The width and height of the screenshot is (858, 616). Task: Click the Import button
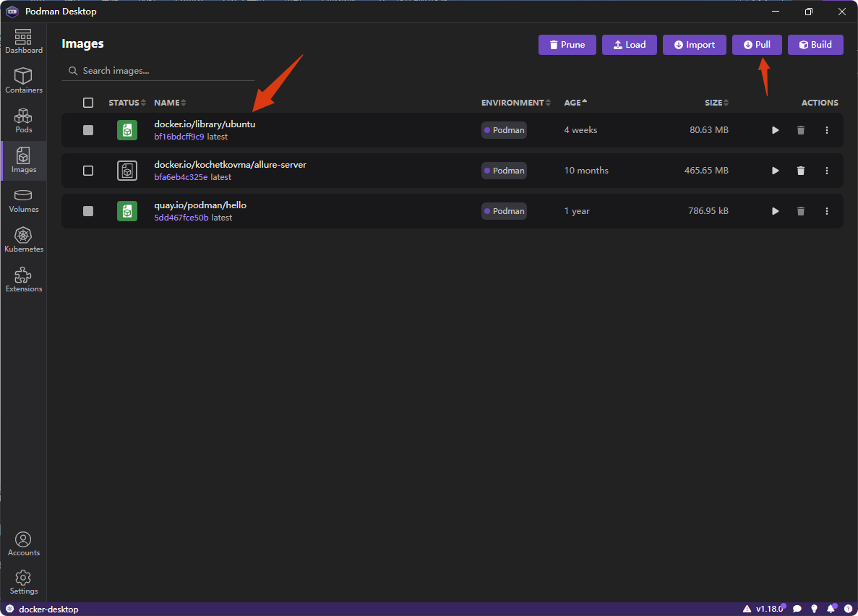(x=695, y=45)
